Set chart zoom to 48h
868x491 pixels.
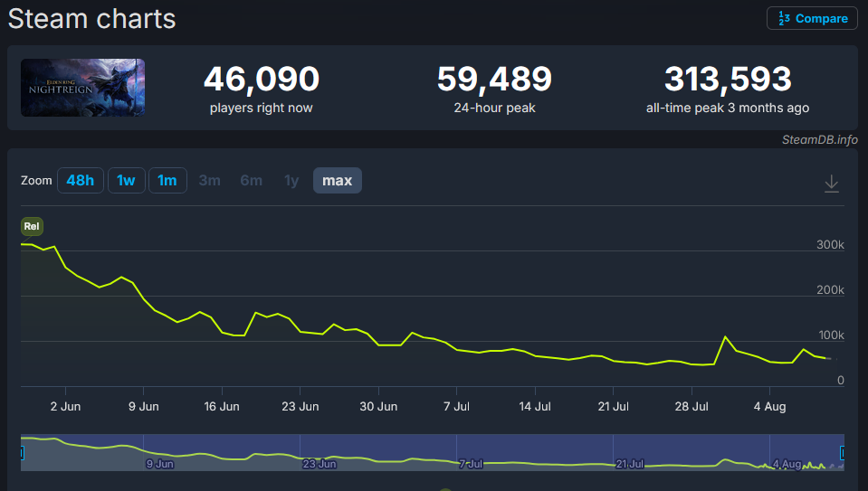pyautogui.click(x=81, y=180)
